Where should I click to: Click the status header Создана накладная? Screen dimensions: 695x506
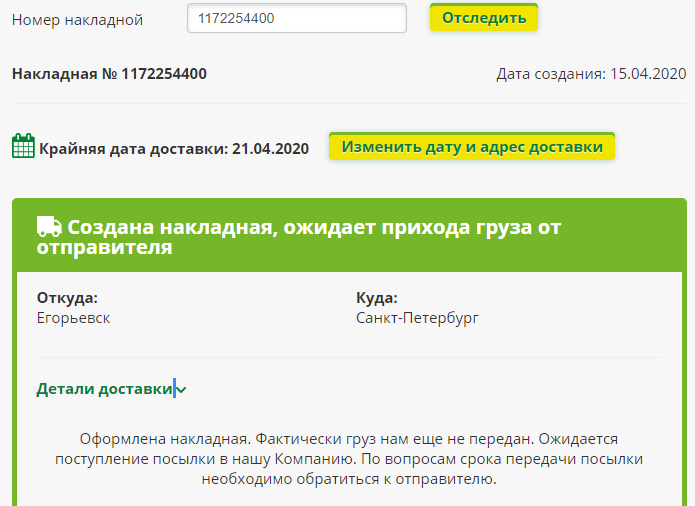click(299, 237)
